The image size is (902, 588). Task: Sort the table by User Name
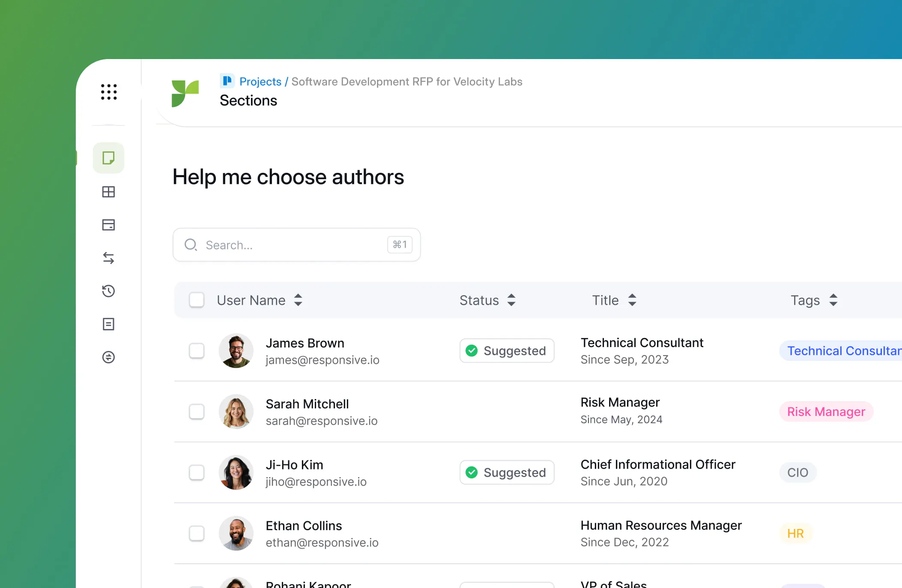[298, 300]
